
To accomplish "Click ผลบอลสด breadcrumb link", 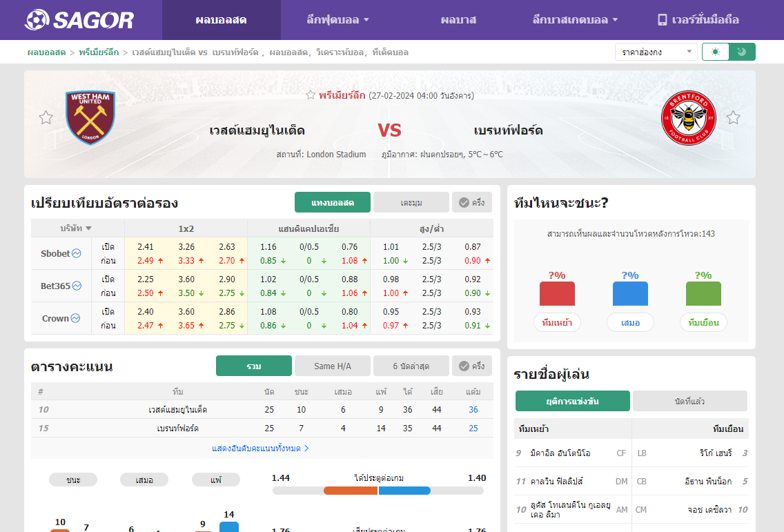I will tap(46, 52).
